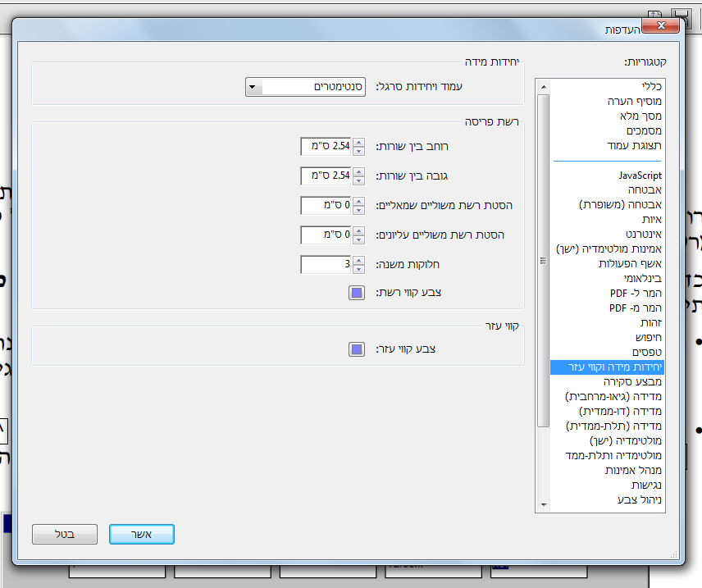Select the JavaScript category

(640, 175)
